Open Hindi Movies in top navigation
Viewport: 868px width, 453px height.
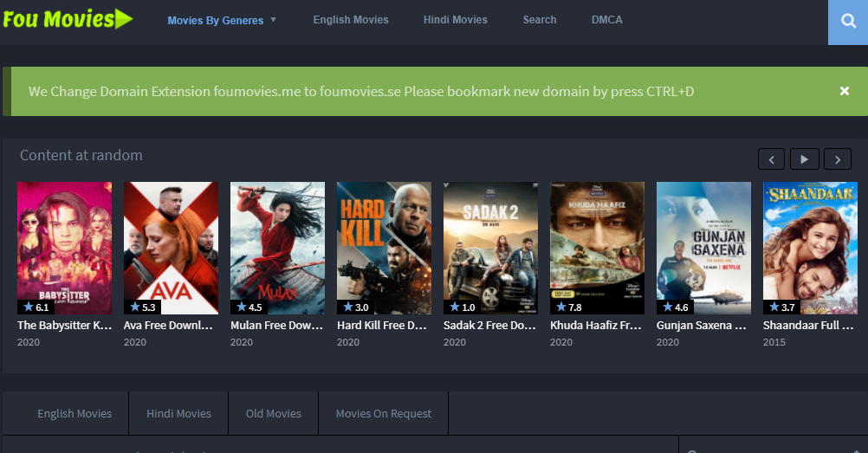[x=455, y=20]
